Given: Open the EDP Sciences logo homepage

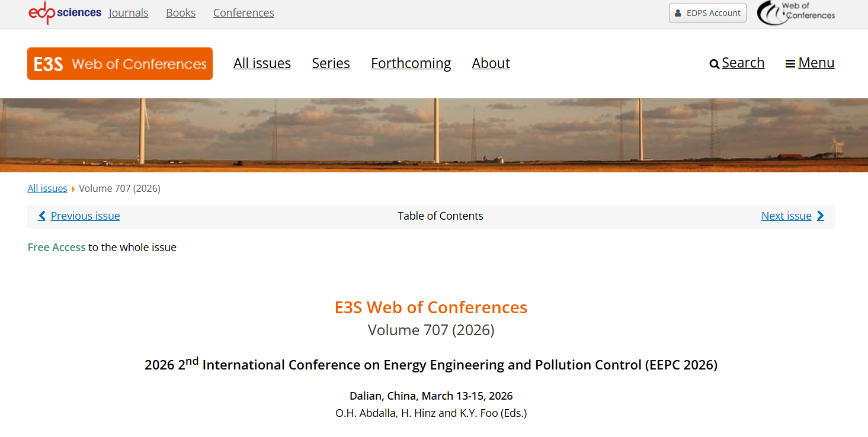Looking at the screenshot, I should click(65, 12).
